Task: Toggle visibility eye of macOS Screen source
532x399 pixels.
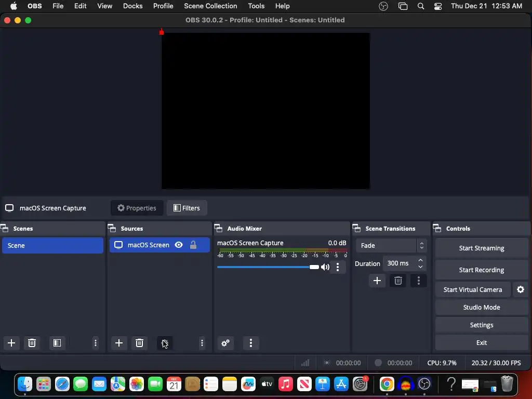Action: point(179,245)
